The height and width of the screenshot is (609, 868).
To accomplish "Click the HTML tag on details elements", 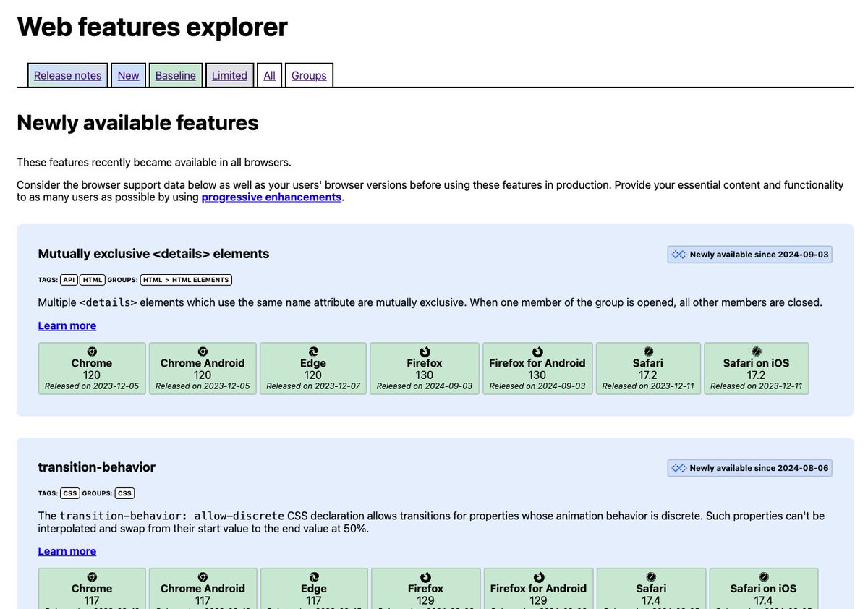I will 93,280.
